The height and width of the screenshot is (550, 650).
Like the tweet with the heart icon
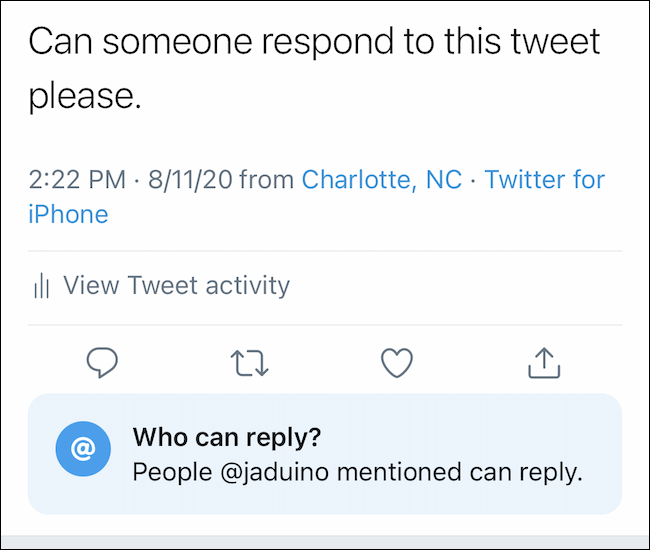397,364
